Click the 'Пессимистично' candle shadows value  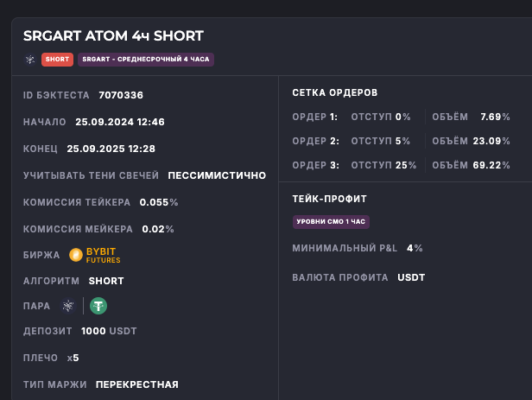(217, 175)
